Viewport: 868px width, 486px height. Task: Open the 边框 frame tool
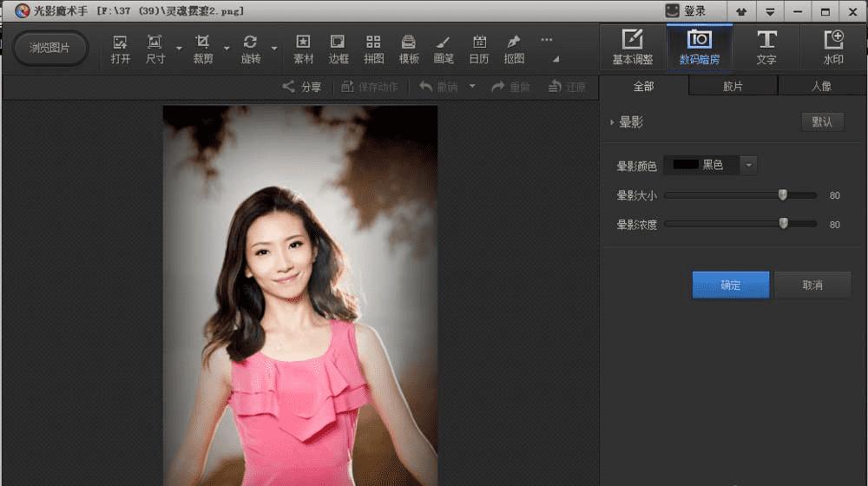(x=339, y=49)
